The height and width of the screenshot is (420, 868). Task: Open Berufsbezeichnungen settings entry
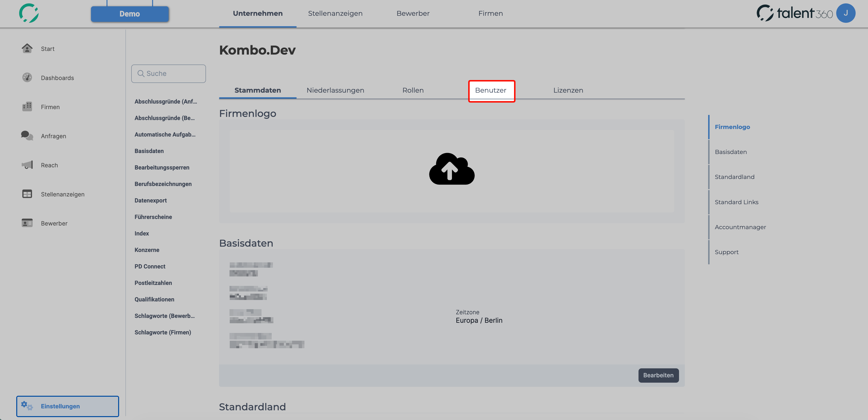click(163, 184)
